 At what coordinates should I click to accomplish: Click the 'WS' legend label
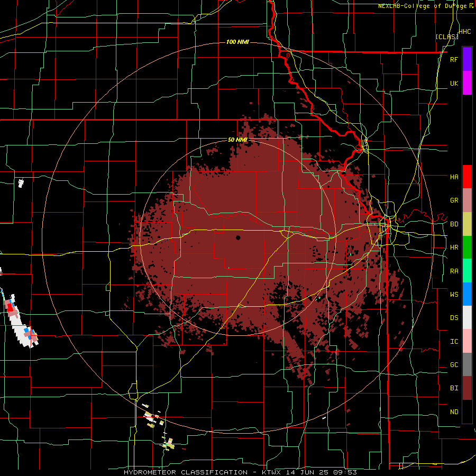click(x=454, y=295)
